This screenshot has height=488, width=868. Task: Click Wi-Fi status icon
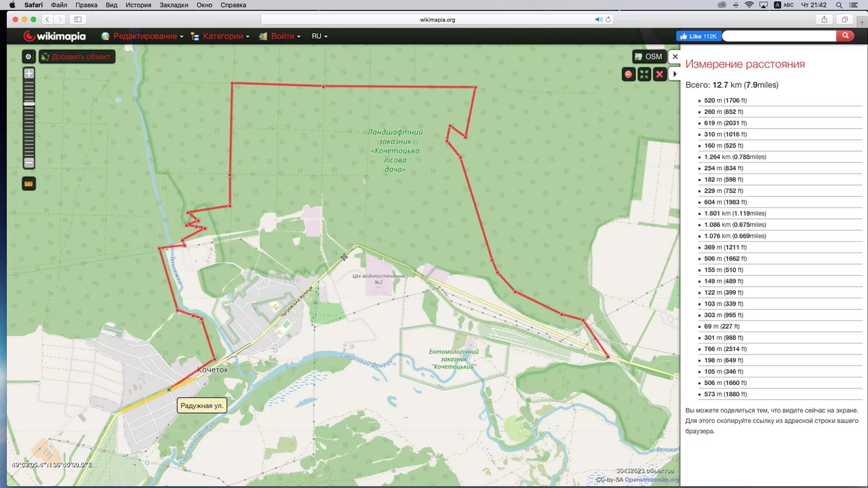point(749,5)
